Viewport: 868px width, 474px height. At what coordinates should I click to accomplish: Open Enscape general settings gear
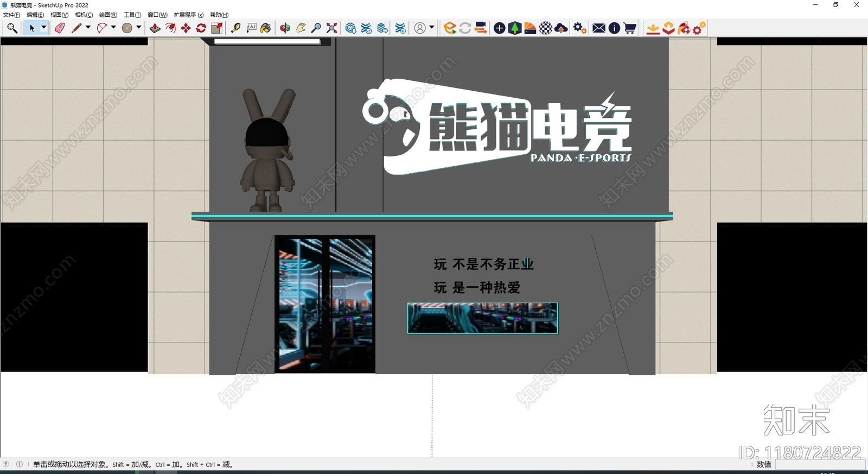point(580,28)
